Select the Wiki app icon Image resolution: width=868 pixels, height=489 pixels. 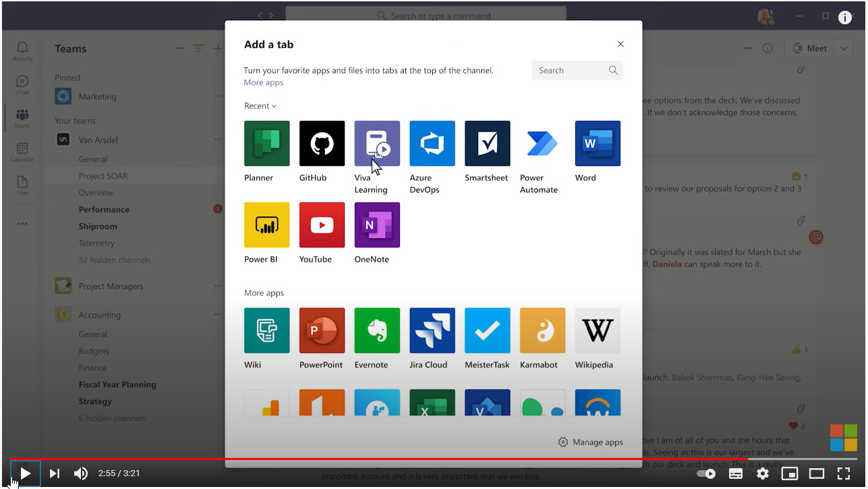point(267,330)
